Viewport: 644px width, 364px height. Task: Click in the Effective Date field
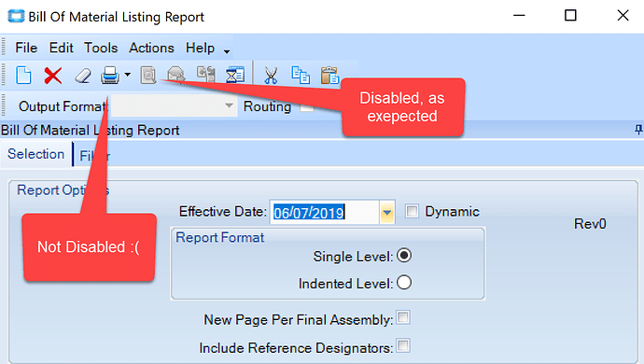click(325, 213)
